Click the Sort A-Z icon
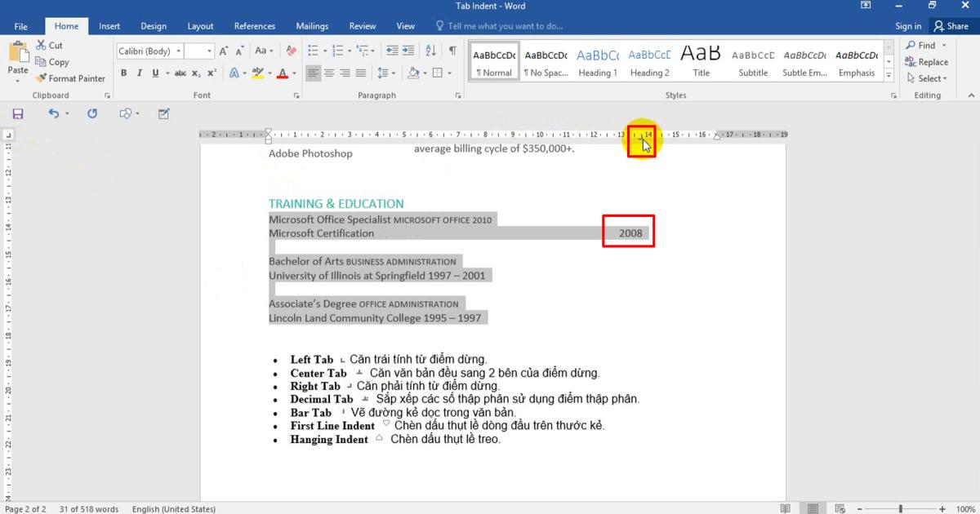The width and height of the screenshot is (980, 514). pos(431,51)
